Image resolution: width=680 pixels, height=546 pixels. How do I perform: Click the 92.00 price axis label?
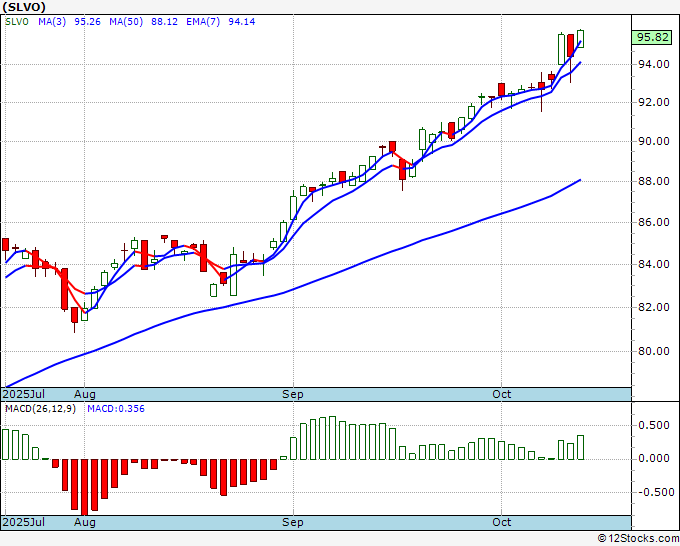pos(654,103)
